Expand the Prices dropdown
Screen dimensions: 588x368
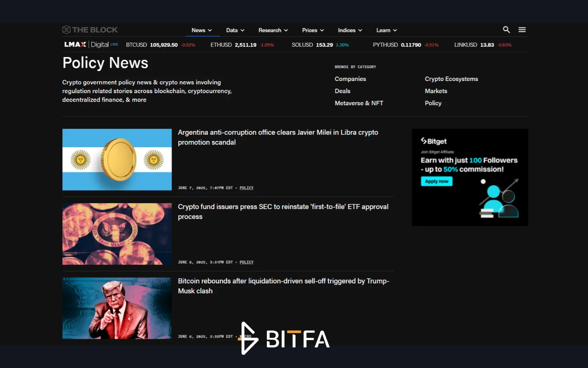click(x=313, y=30)
